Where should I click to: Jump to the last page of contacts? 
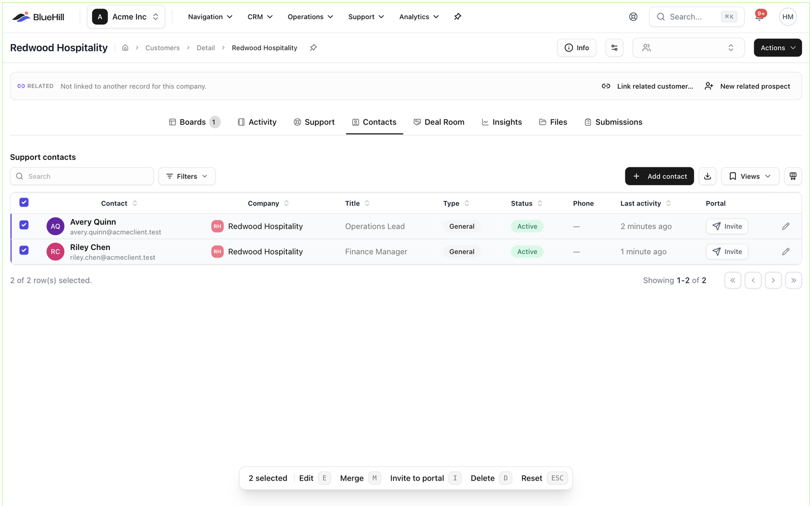pyautogui.click(x=793, y=281)
